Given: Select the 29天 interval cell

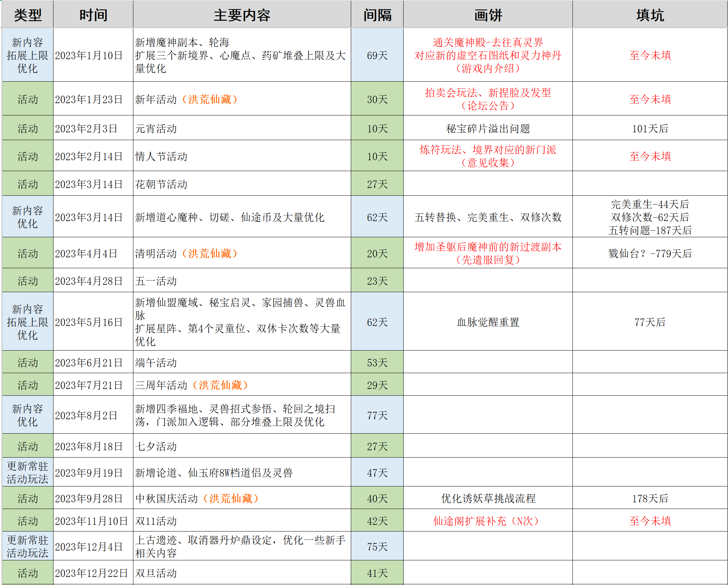Looking at the screenshot, I should tap(377, 385).
